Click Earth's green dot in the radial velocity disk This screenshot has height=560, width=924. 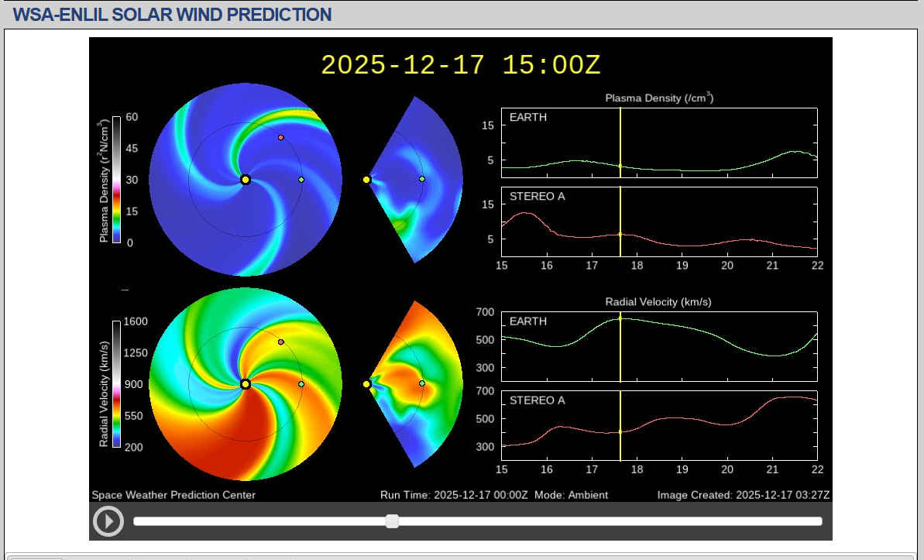pyautogui.click(x=301, y=384)
